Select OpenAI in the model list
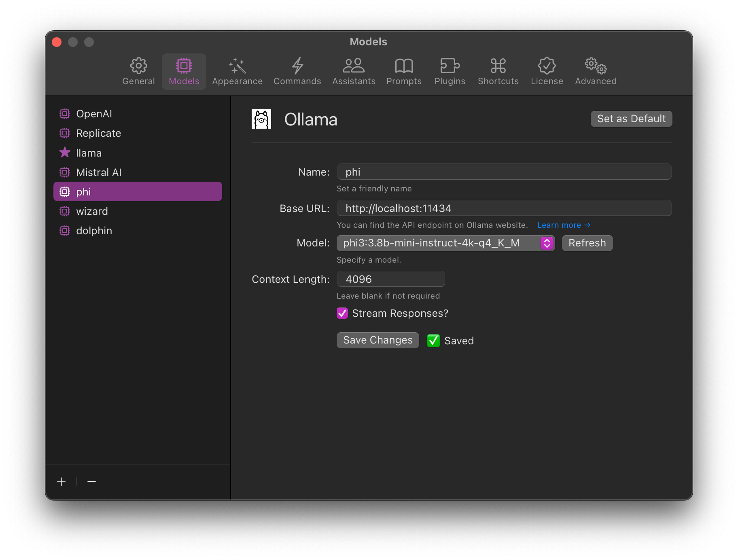Viewport: 738px width, 560px height. tap(138, 114)
